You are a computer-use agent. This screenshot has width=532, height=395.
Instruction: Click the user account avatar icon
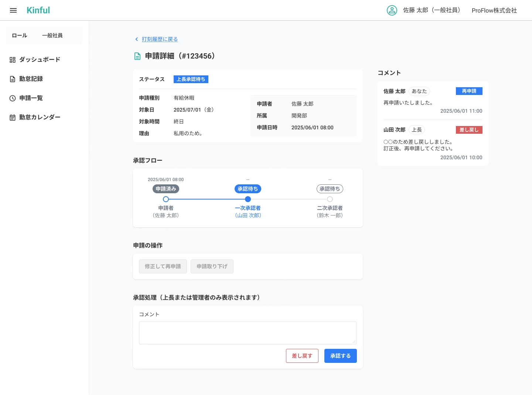coord(392,10)
